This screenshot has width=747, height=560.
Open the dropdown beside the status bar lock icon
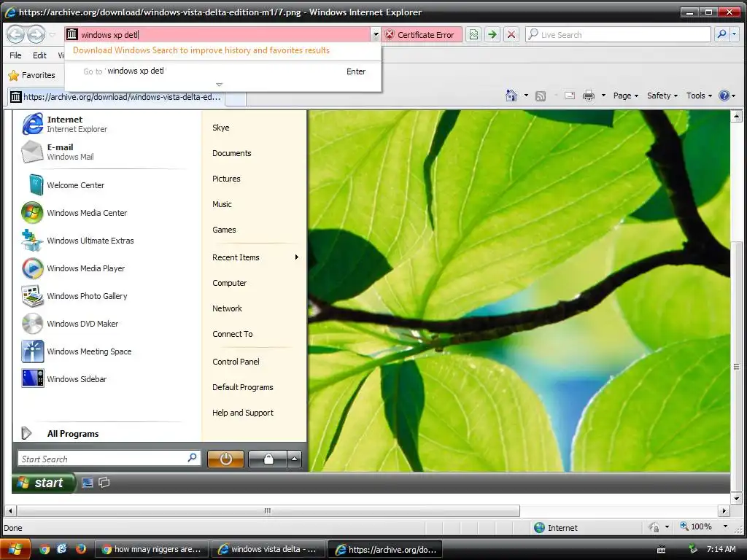[667, 526]
